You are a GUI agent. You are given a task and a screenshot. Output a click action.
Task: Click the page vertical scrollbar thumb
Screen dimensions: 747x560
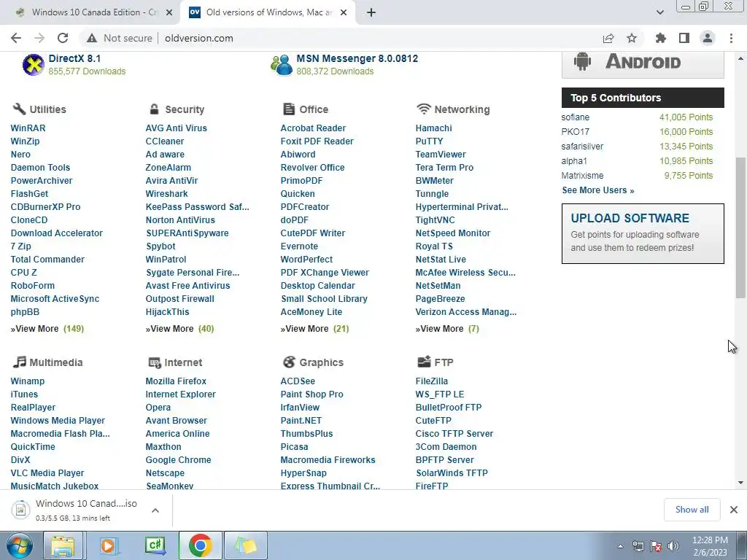pos(740,227)
